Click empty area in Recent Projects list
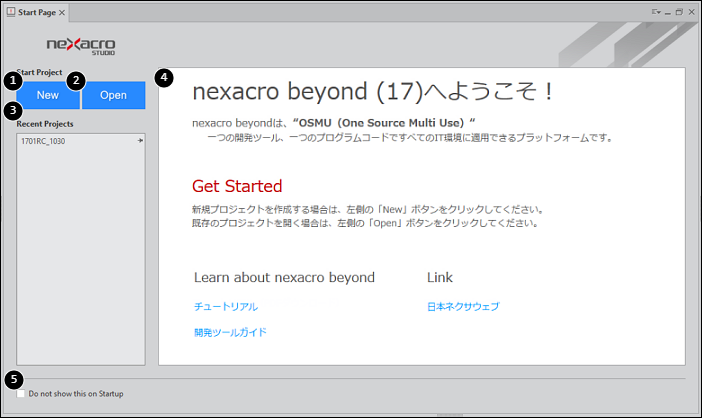 coord(80,260)
